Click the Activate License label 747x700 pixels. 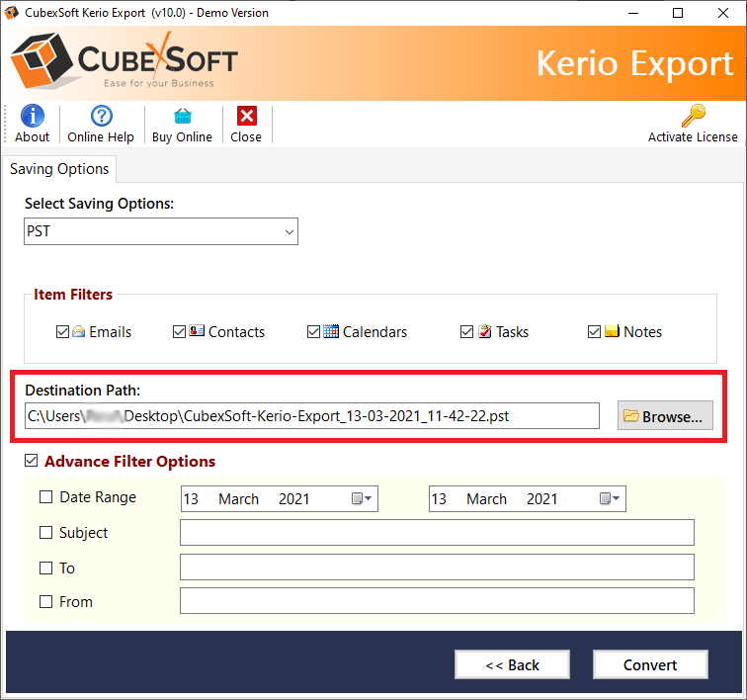[x=693, y=136]
